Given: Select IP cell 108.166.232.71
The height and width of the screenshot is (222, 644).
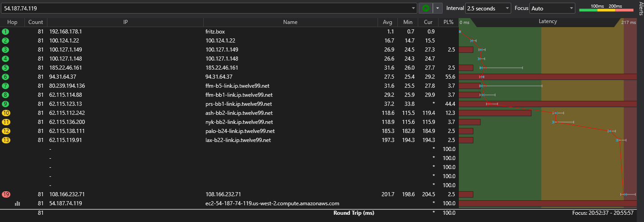Looking at the screenshot, I should pos(67,194).
